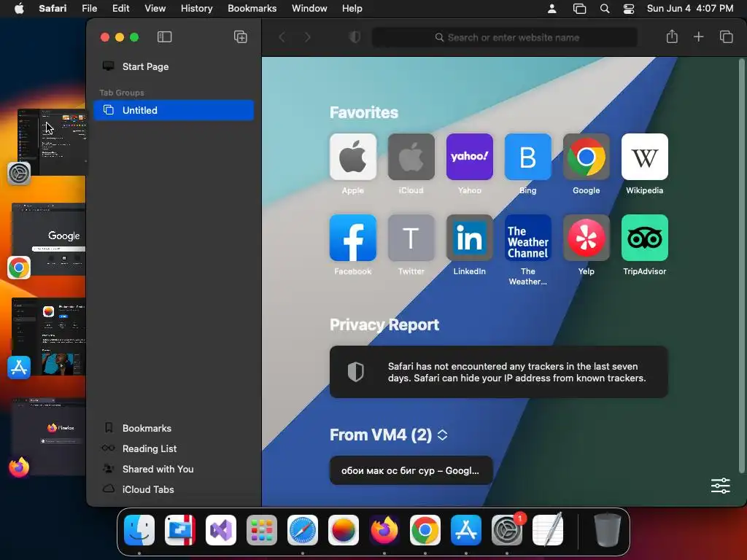The image size is (747, 560).
Task: Open the start page customize settings
Action: pyautogui.click(x=720, y=486)
